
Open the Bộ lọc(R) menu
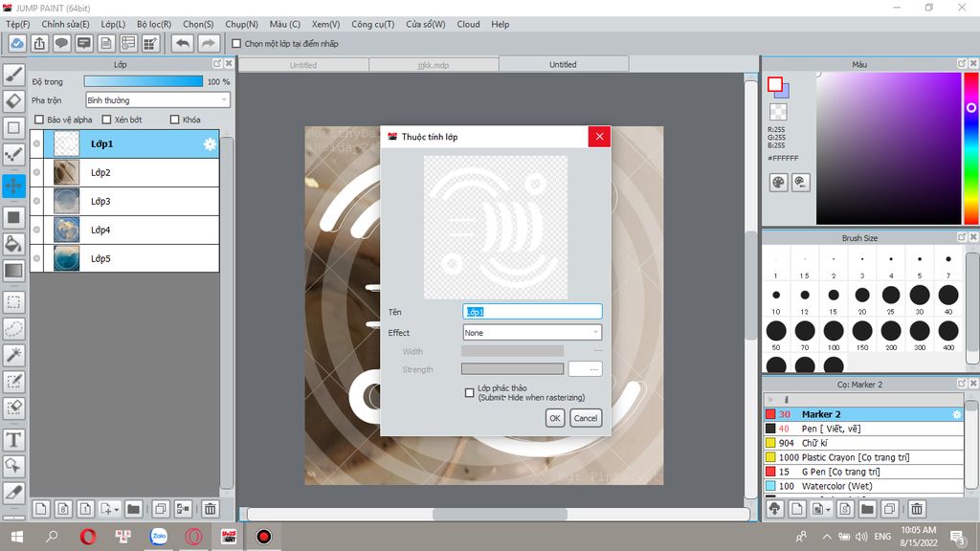click(154, 24)
